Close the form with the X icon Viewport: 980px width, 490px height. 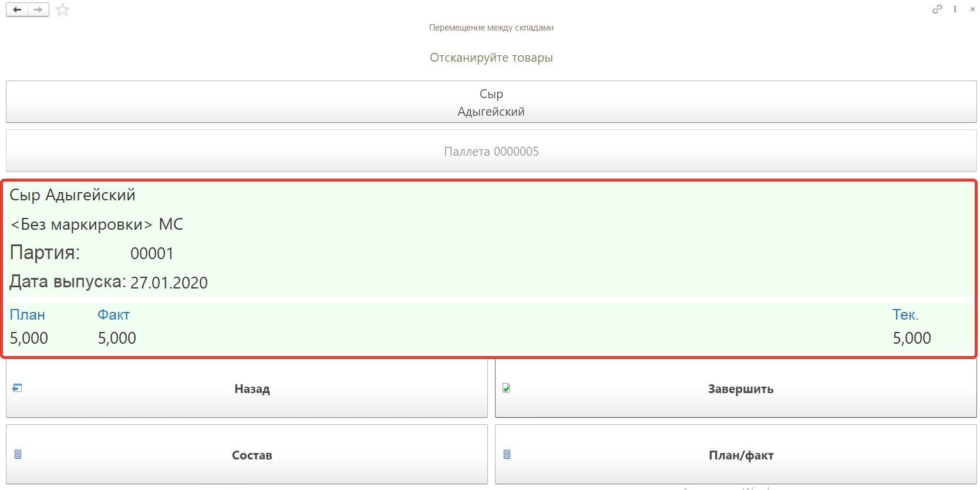tap(972, 9)
